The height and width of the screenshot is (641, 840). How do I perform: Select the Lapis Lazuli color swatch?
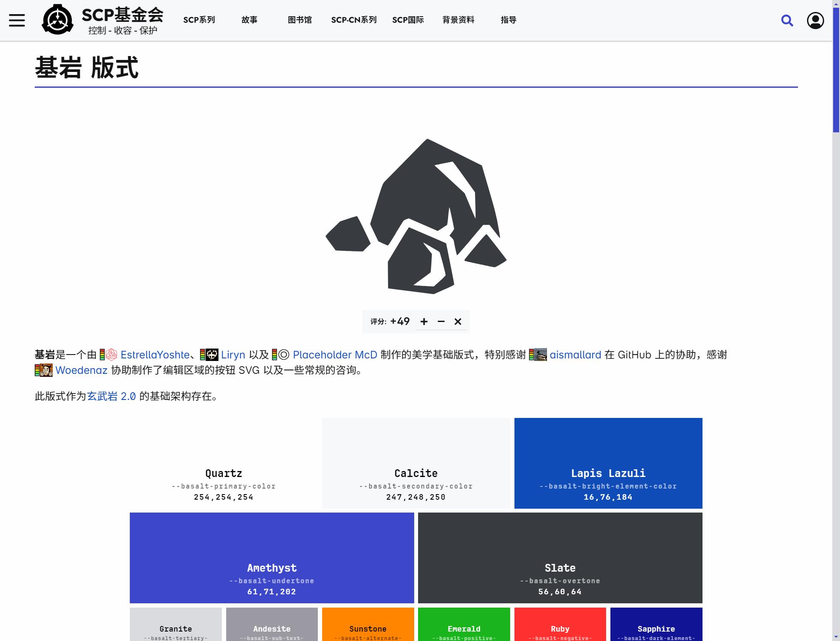point(608,463)
